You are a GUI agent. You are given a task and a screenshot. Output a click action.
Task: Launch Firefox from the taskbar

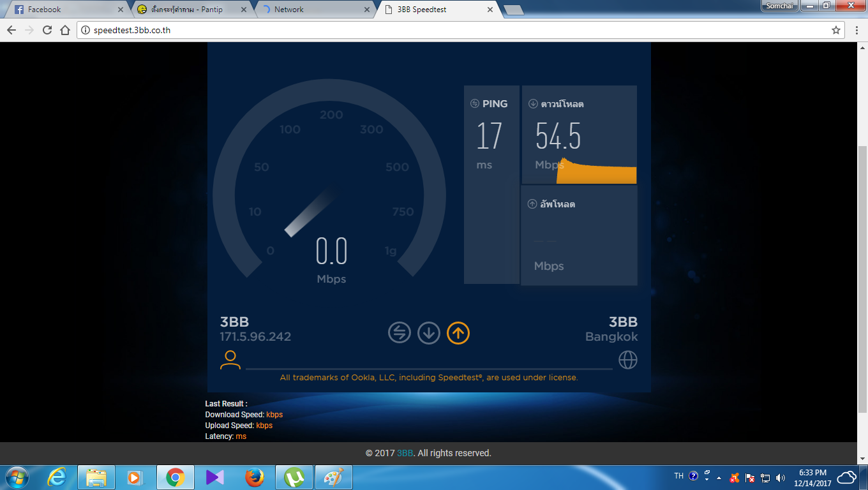255,477
